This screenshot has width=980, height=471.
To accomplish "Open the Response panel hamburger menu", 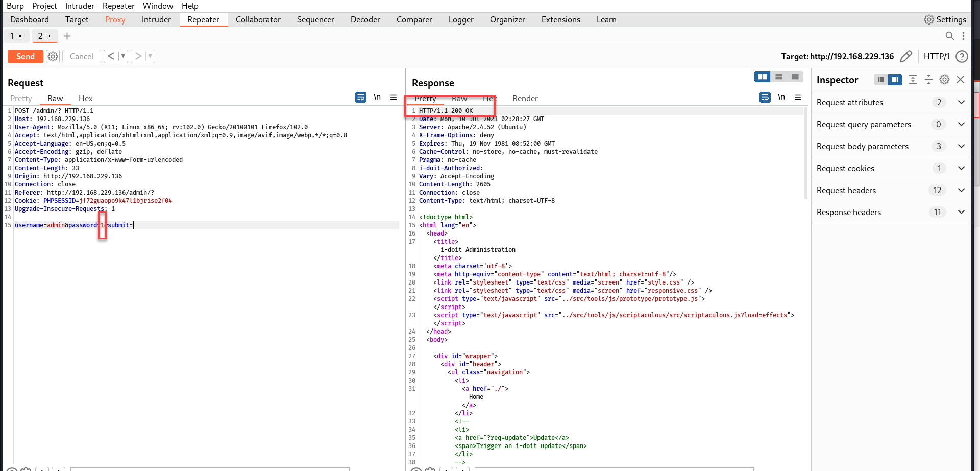I will pyautogui.click(x=798, y=97).
